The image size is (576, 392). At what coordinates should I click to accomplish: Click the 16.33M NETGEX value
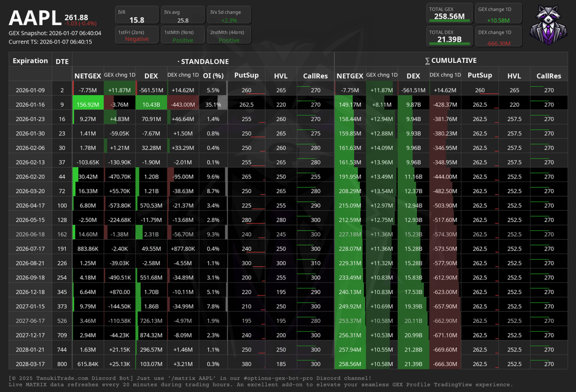tap(88, 191)
